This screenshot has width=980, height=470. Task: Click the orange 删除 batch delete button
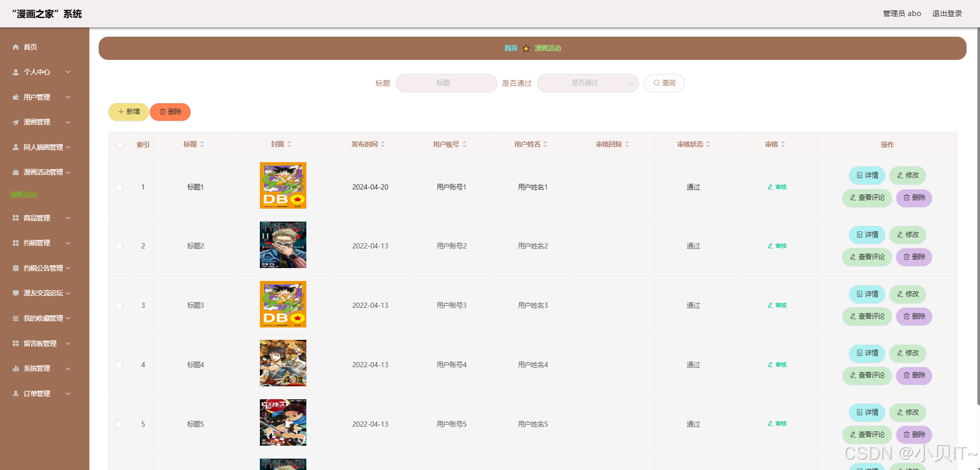pyautogui.click(x=170, y=112)
